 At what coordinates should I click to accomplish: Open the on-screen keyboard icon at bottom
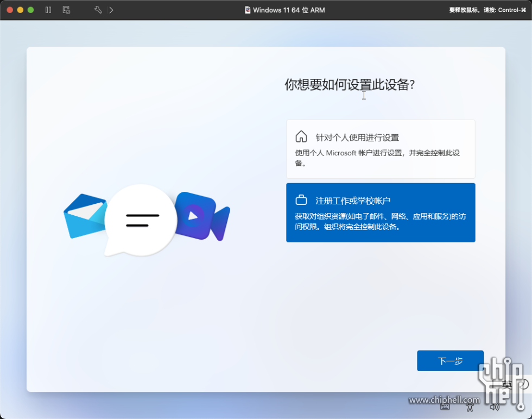445,407
